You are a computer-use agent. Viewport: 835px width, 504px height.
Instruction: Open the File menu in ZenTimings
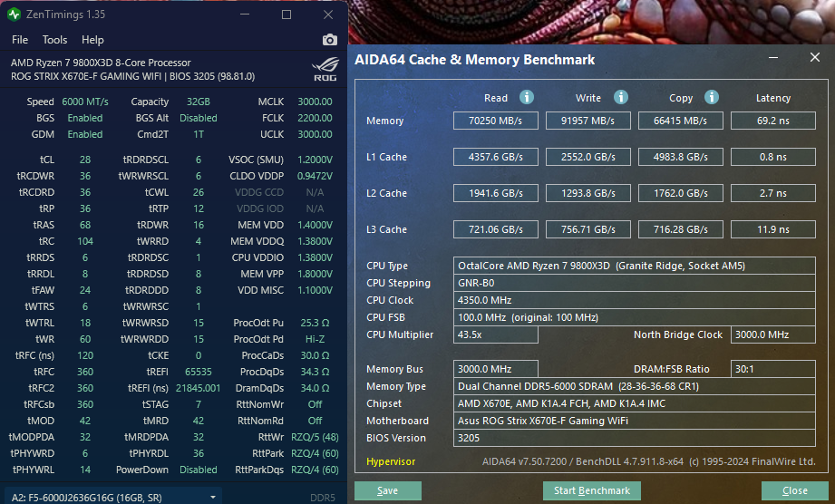[x=20, y=40]
